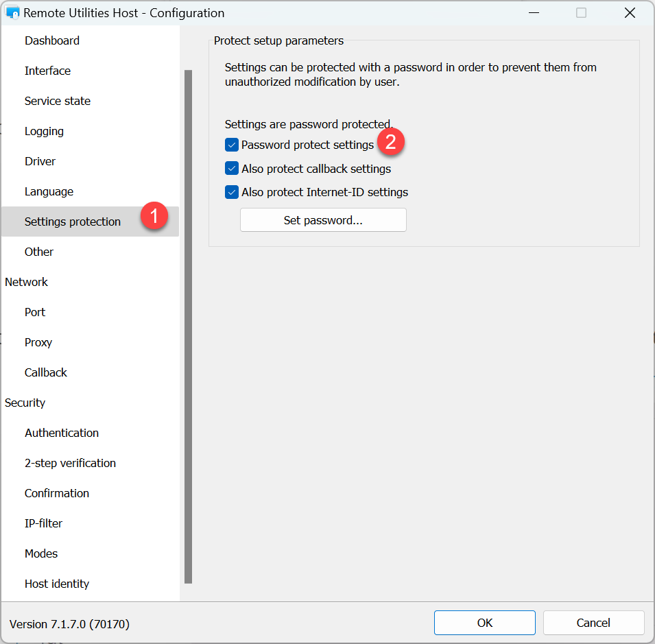
Task: Open the Logging settings page
Action: (44, 131)
